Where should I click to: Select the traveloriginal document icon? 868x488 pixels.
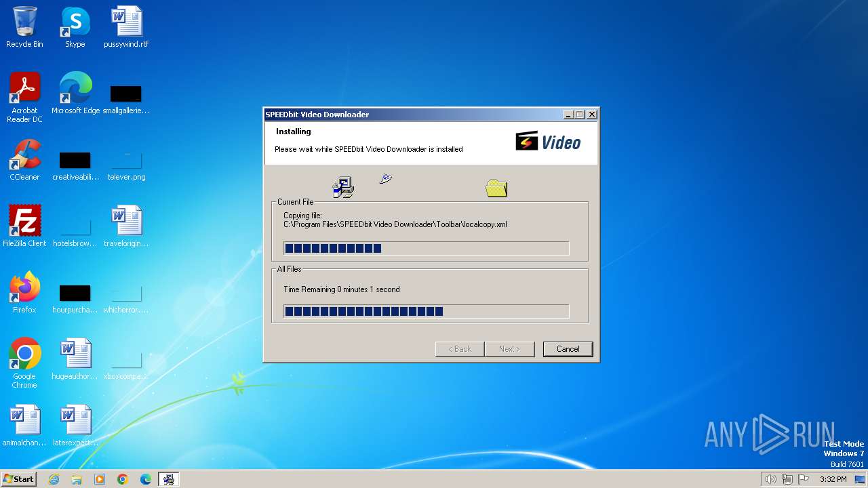click(126, 226)
